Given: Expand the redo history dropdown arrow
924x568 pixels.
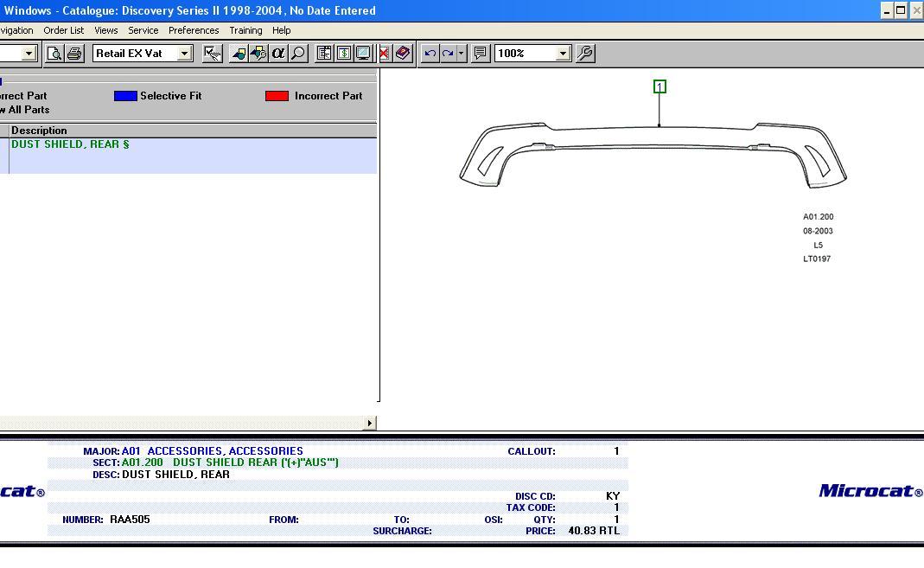Looking at the screenshot, I should [x=462, y=54].
